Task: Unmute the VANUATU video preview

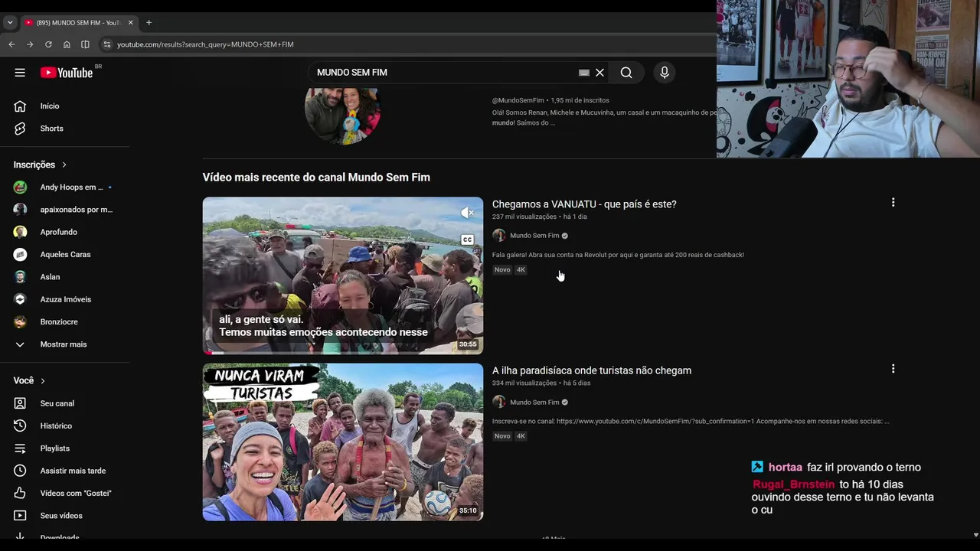Action: [x=467, y=213]
